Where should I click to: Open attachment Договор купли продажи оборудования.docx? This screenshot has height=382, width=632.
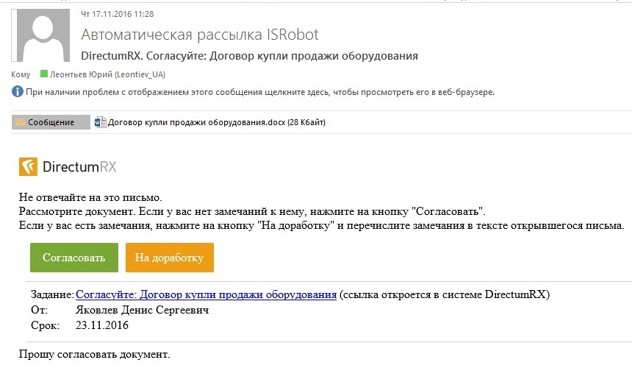(216, 122)
